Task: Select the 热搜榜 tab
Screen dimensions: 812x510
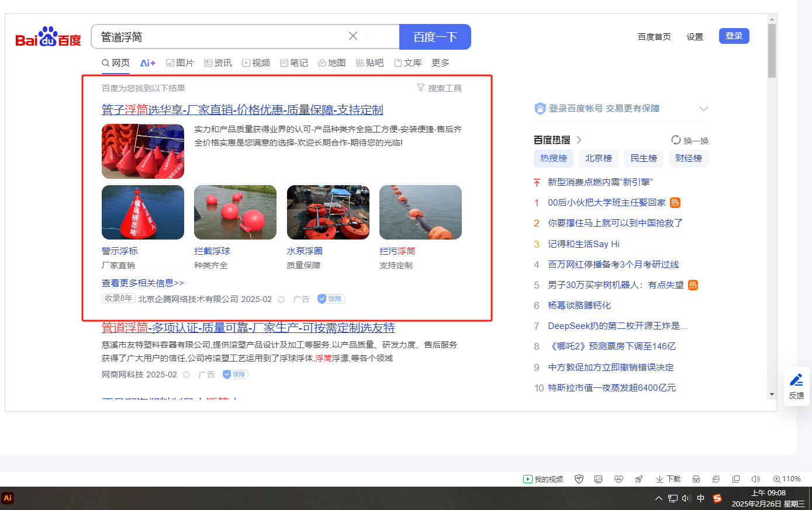Action: tap(554, 158)
